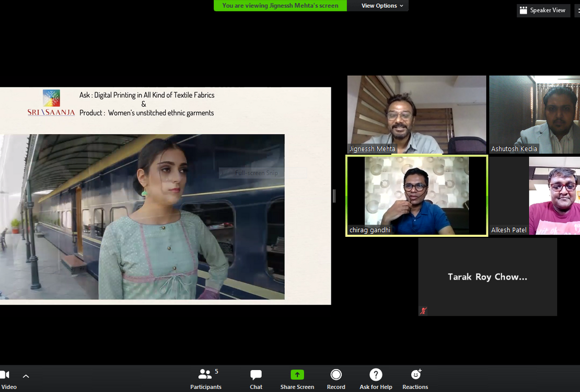Select chirag gandhi's highlighted video tile

coord(416,195)
